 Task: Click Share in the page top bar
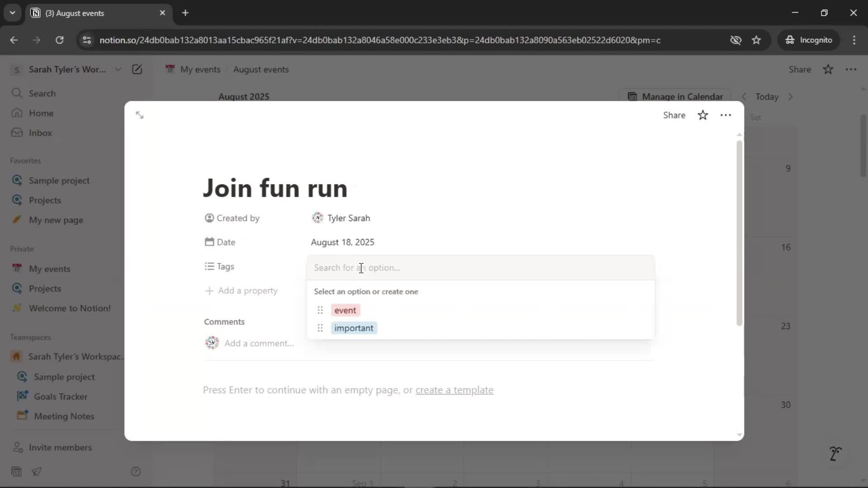click(800, 70)
